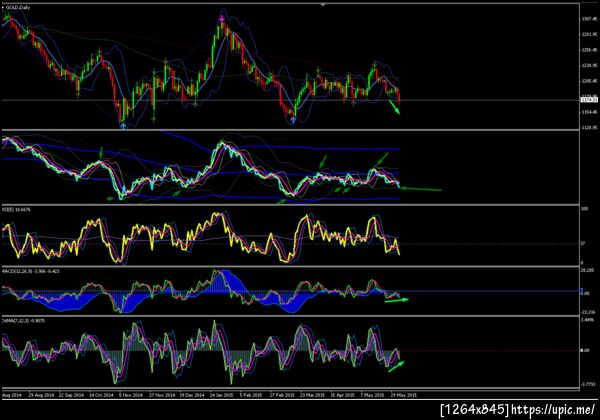The width and height of the screenshot is (600, 420).
Task: Click the highlighted current price tag on the price axis
Action: (589, 100)
